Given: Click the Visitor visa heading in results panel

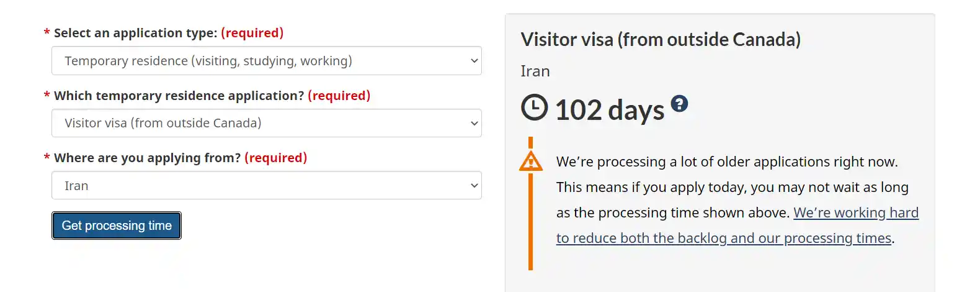Looking at the screenshot, I should click(661, 40).
